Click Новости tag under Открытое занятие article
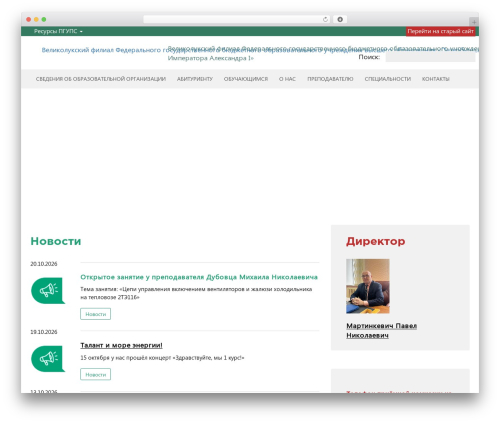This screenshot has width=500, height=423. (95, 314)
